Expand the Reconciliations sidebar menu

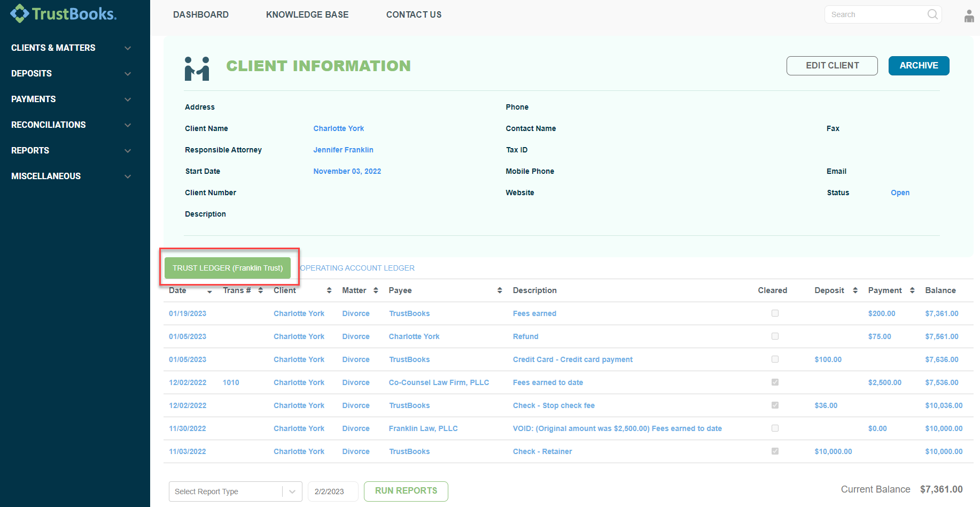pyautogui.click(x=72, y=125)
